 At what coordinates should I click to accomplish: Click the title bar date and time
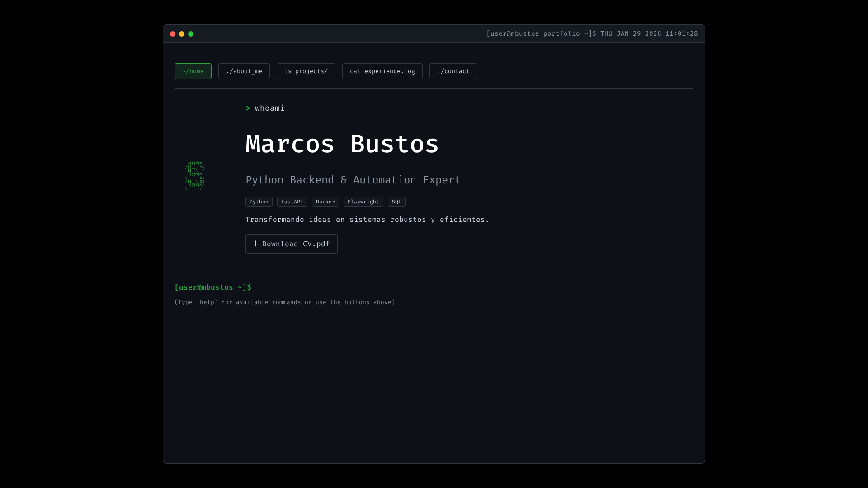(x=649, y=34)
